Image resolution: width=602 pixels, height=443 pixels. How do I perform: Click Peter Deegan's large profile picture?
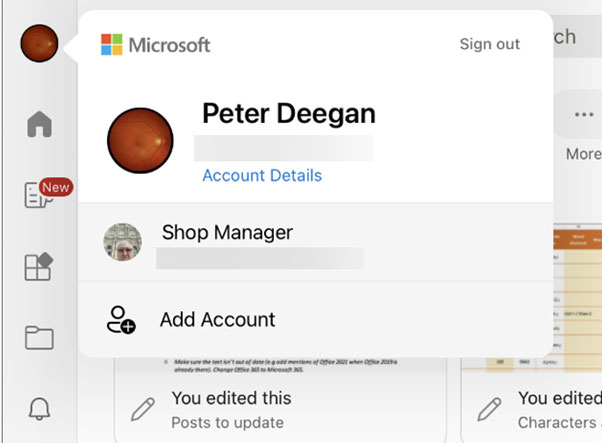148,145
